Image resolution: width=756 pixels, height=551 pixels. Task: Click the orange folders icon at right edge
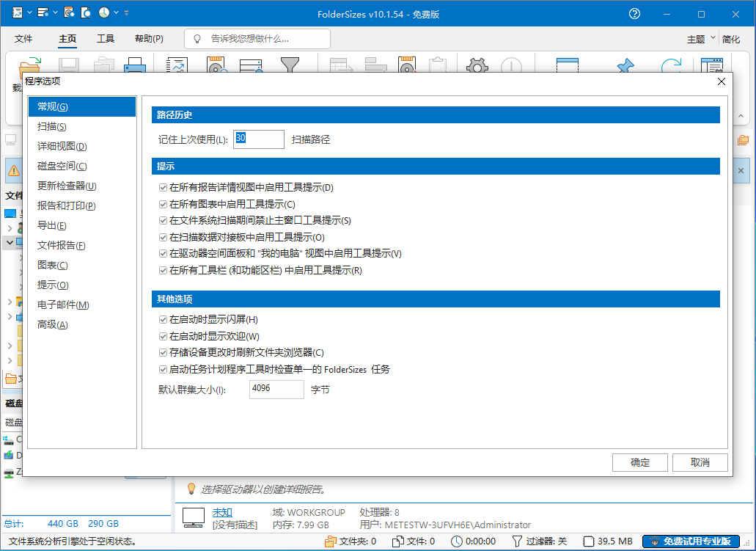(743, 140)
